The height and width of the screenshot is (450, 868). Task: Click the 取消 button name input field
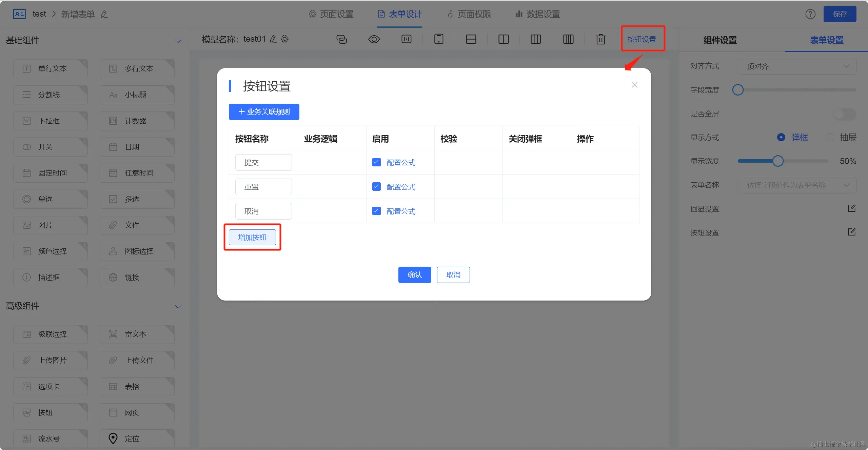pyautogui.click(x=263, y=211)
